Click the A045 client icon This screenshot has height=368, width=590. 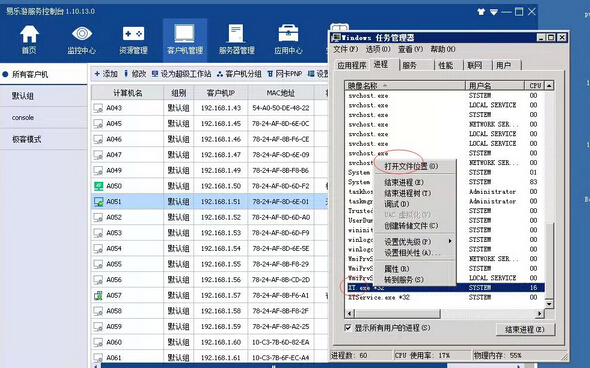98,124
